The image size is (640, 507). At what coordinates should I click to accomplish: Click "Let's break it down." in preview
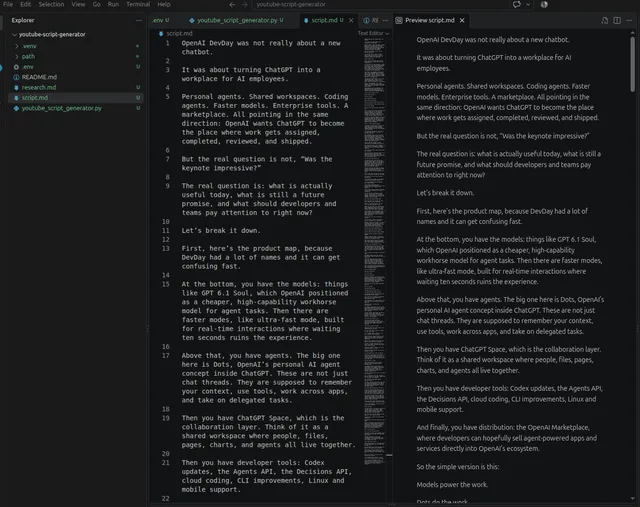tap(445, 193)
